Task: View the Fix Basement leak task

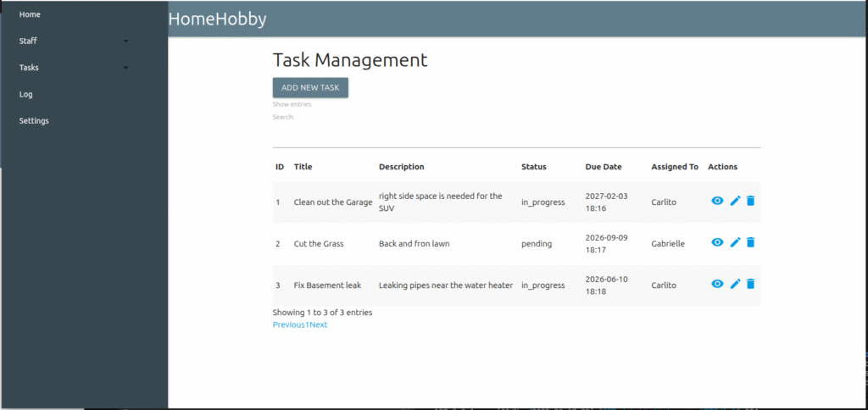Action: click(717, 284)
